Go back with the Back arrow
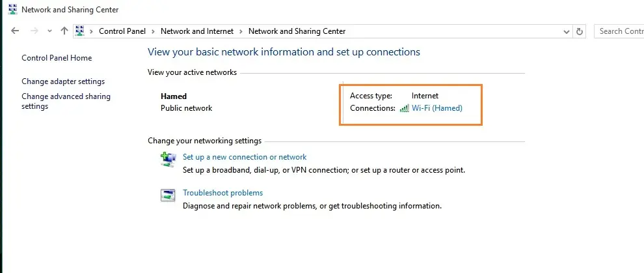 [16, 31]
